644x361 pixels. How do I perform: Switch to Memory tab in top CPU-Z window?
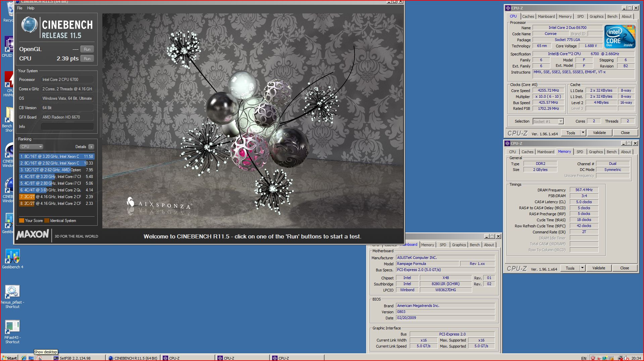565,16
